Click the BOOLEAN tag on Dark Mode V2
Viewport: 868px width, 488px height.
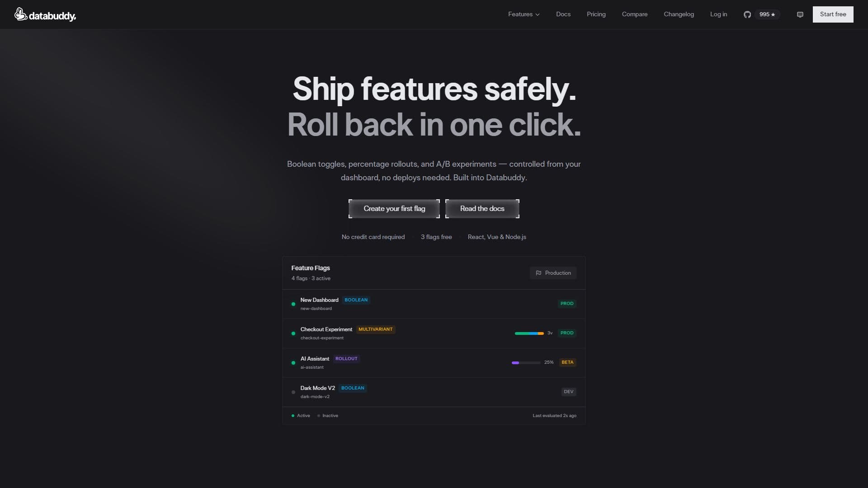click(353, 388)
